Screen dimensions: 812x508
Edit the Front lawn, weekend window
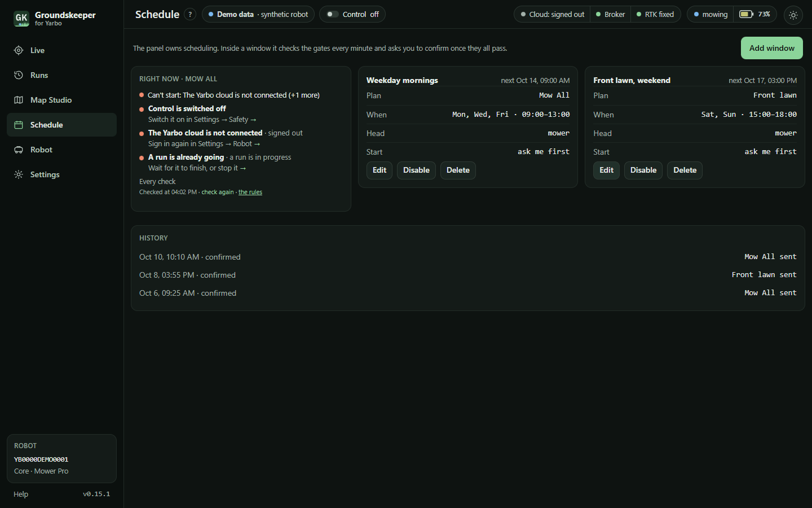tap(606, 170)
